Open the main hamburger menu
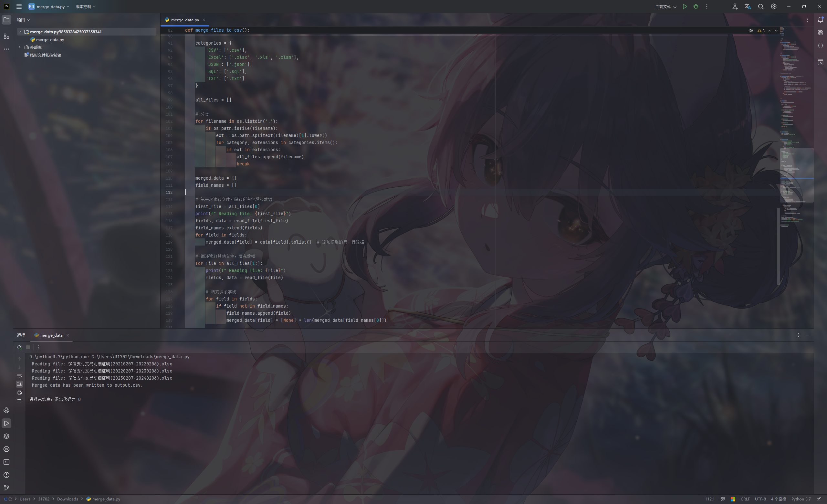This screenshot has height=504, width=827. coord(19,6)
